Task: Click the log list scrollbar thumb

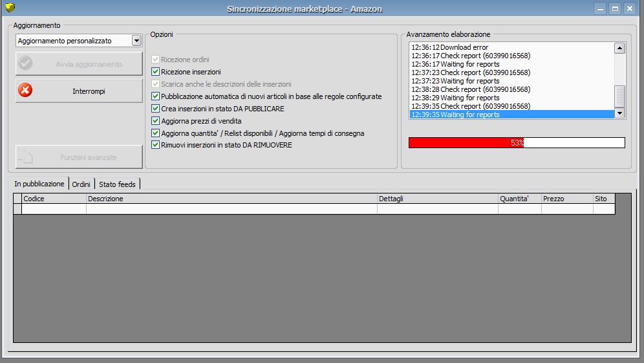Action: coord(620,96)
